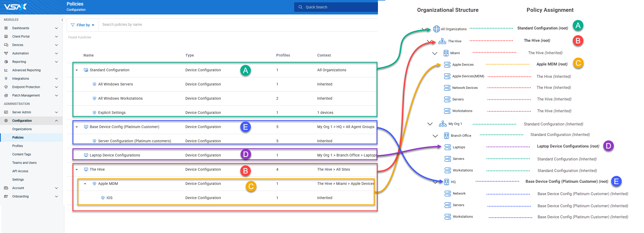Click The Hive organization icon in tree

(442, 41)
